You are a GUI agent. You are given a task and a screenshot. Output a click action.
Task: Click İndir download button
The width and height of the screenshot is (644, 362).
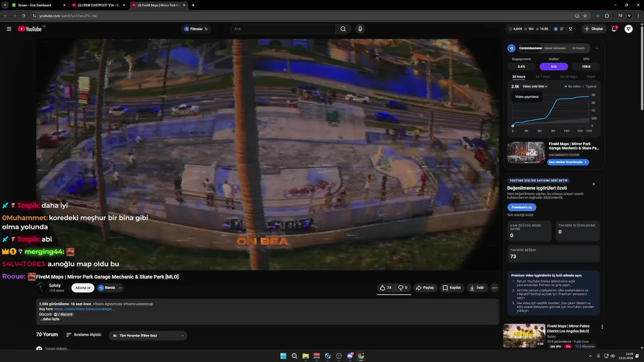tap(477, 288)
